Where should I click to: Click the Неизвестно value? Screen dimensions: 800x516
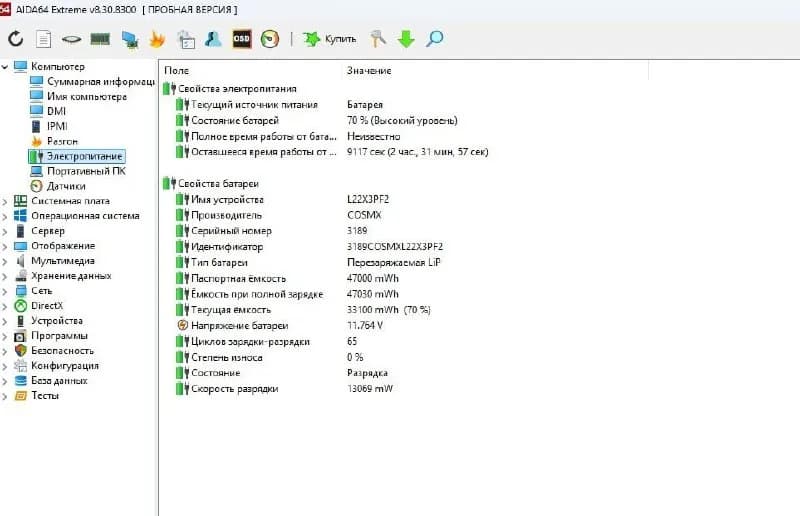[x=373, y=136]
